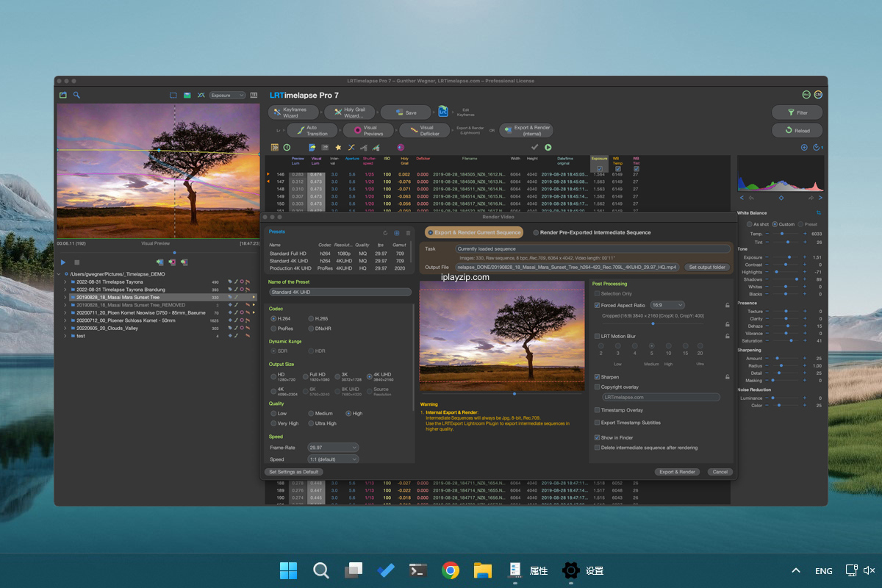The image size is (882, 588).
Task: Click the Holy Grail Wizard button
Action: coord(350,112)
